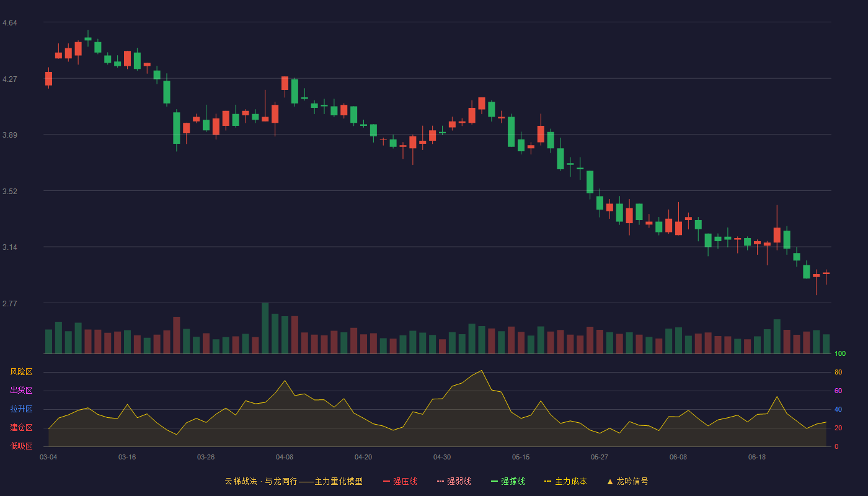Click the yellow dashed 主力成本 legend marker
This screenshot has height=496, width=868.
click(x=547, y=481)
